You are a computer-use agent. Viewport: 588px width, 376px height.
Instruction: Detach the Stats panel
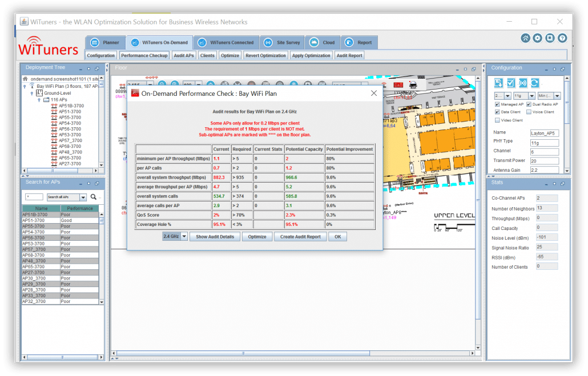click(x=562, y=184)
